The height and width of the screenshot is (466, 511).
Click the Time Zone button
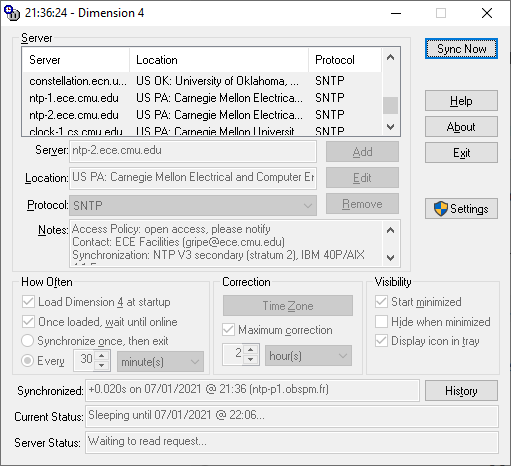[x=288, y=305]
